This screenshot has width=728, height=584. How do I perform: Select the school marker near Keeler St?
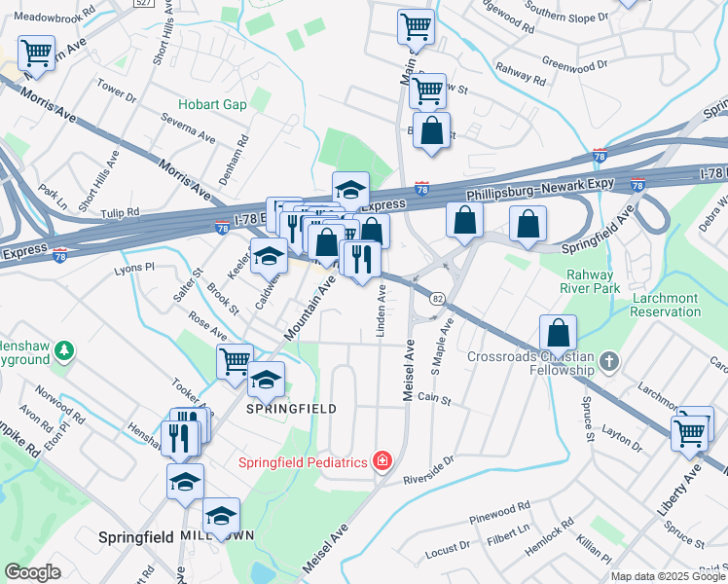point(269,257)
